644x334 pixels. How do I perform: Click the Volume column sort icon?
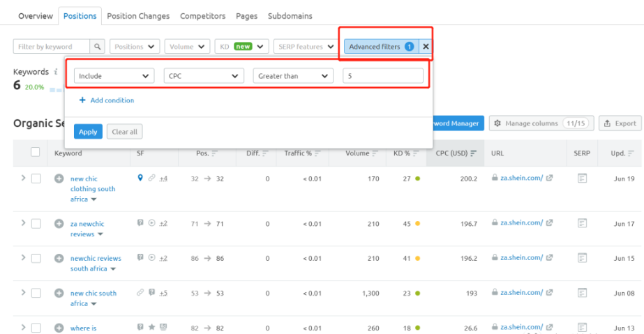[375, 153]
